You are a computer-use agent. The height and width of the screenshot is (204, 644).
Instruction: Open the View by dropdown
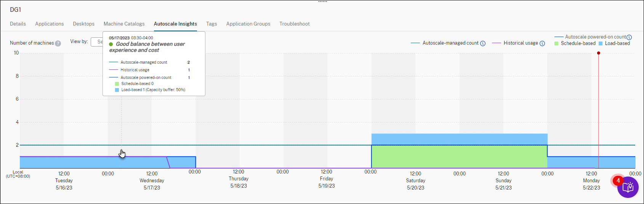[97, 42]
